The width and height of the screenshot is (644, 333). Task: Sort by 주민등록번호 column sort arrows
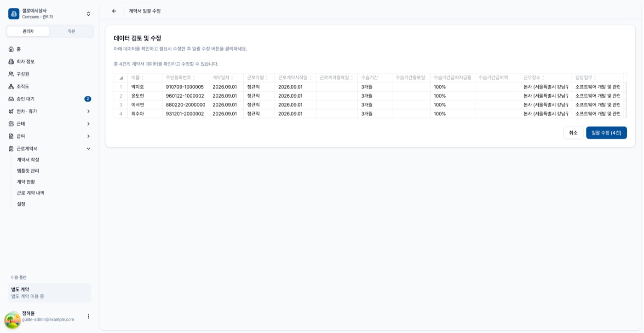[x=194, y=78]
